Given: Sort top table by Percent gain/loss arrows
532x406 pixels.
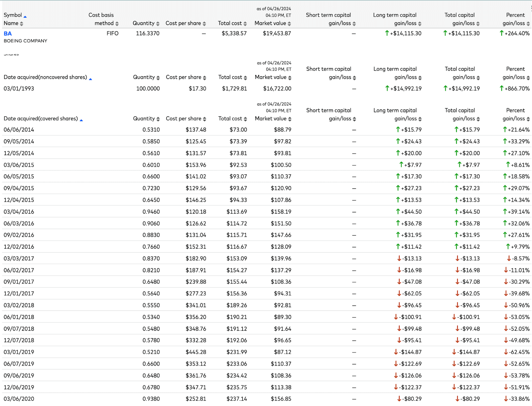Looking at the screenshot, I should [528, 24].
